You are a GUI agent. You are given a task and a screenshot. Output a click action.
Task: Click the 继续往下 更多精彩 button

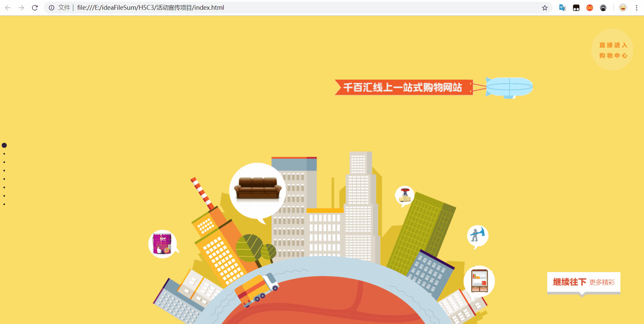pos(584,283)
